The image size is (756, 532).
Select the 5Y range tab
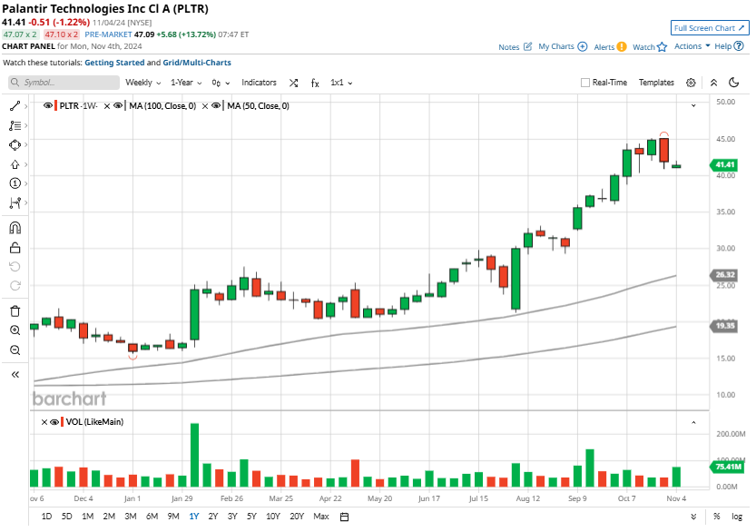pos(251,517)
